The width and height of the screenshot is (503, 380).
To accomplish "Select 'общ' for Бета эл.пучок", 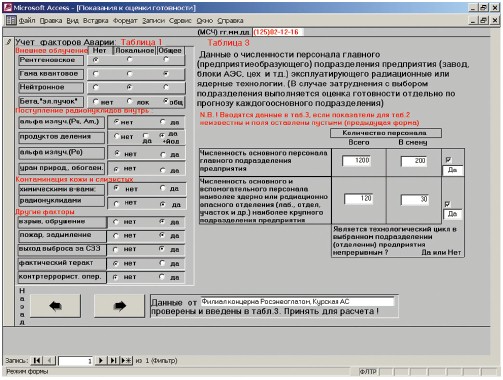I will (x=166, y=101).
